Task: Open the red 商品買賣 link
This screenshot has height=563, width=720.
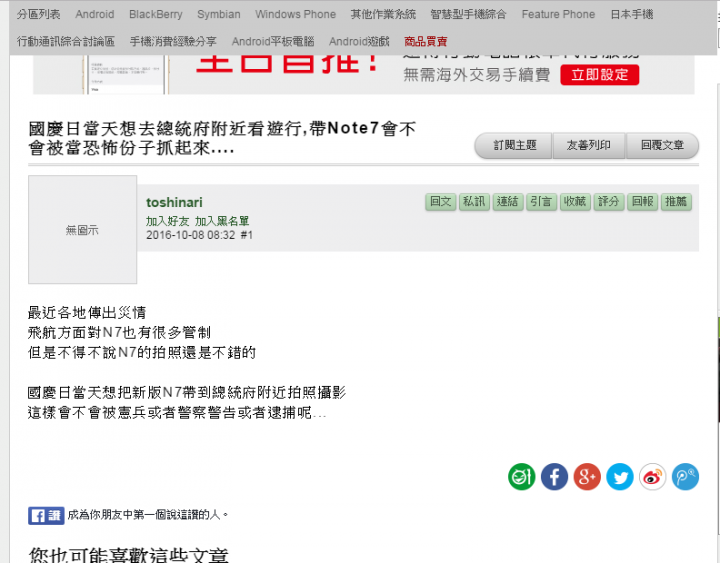Action: (426, 41)
